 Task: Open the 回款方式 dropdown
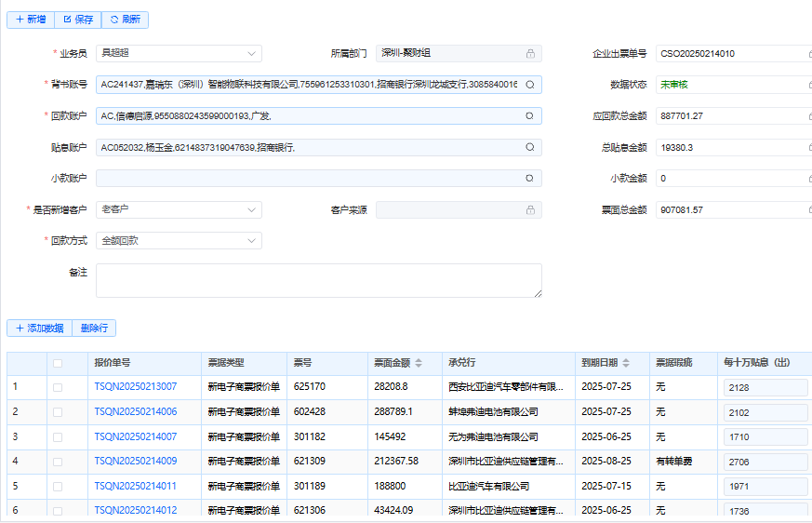click(x=252, y=241)
